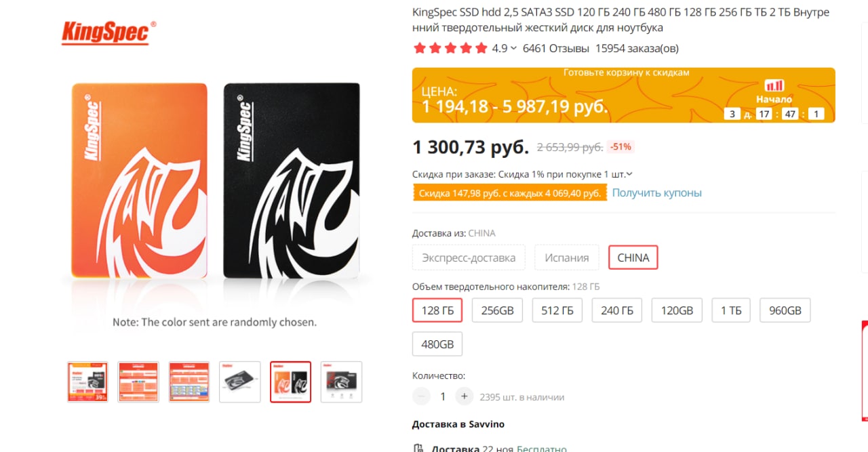
Task: Decrease quantity with the minus button
Action: [x=421, y=396]
